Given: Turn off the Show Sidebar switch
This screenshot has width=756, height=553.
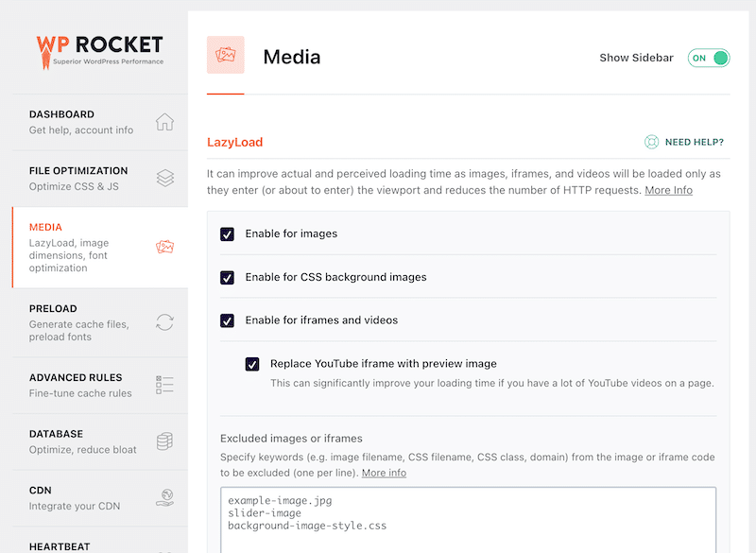Looking at the screenshot, I should click(x=709, y=58).
